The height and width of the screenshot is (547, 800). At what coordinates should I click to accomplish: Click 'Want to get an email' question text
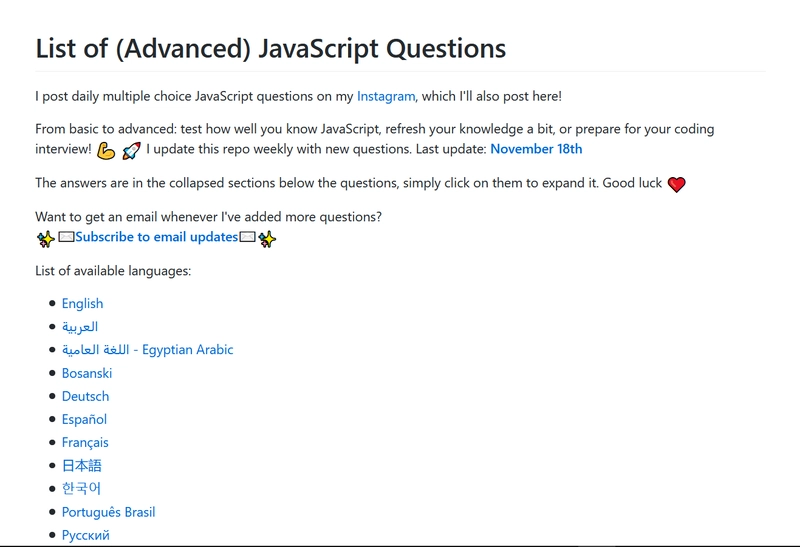(x=208, y=217)
